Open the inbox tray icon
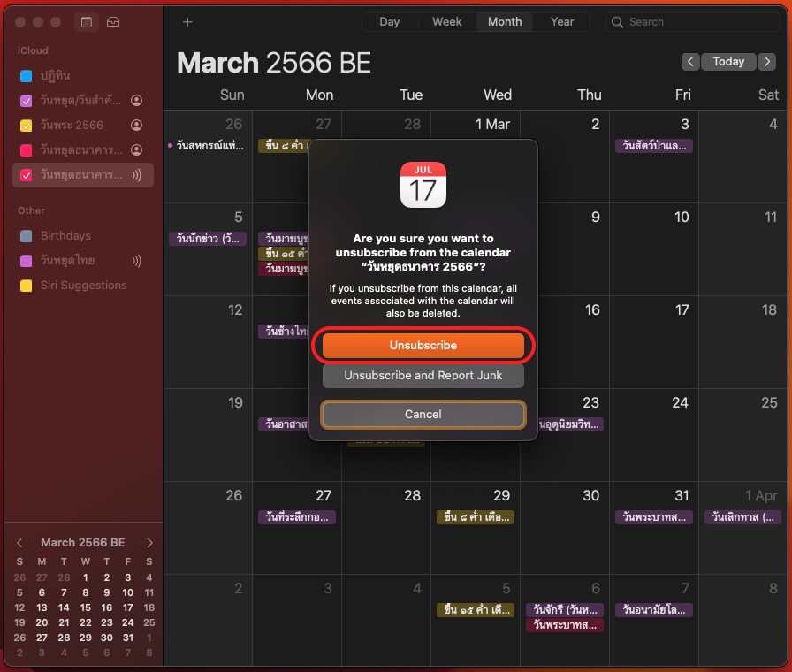The image size is (792, 672). click(x=112, y=22)
